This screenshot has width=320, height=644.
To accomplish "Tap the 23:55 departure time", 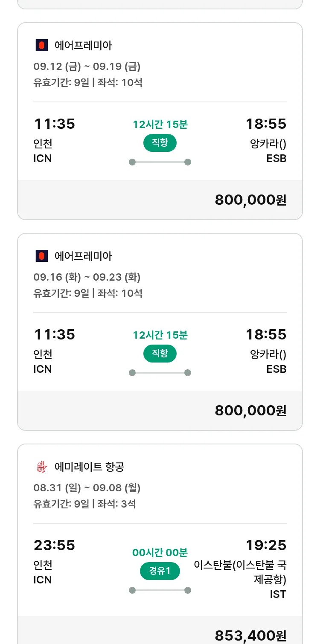I will 54,545.
